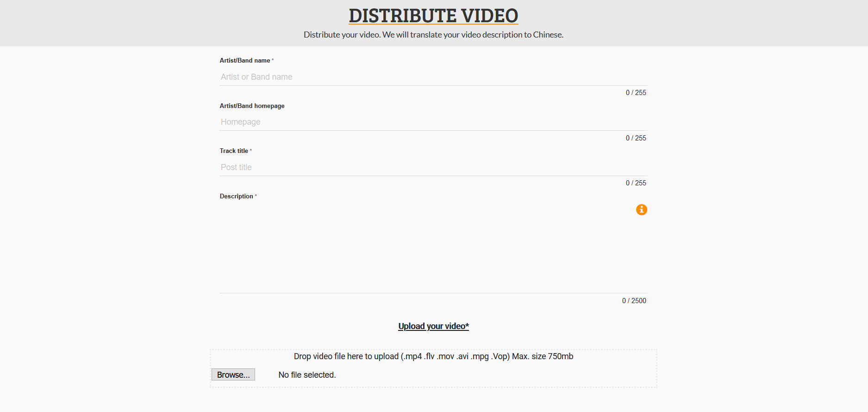
Task: Open the Browse file chooser button
Action: (x=233, y=374)
